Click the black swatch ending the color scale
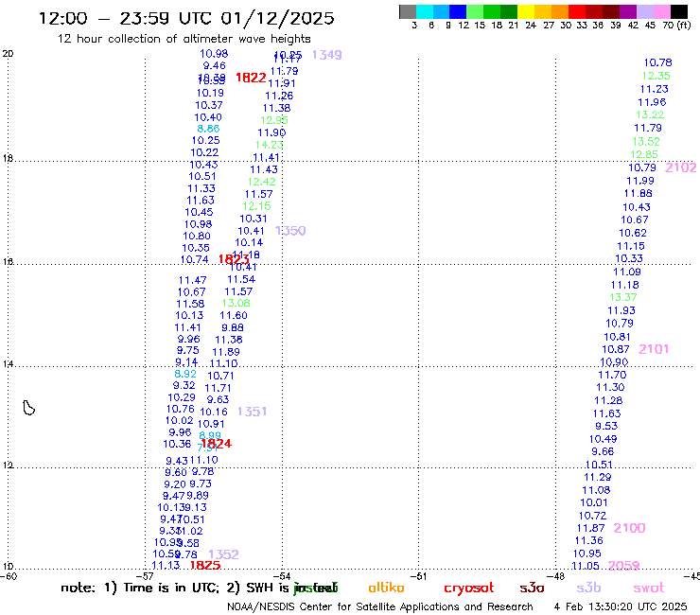The image size is (700, 615). pyautogui.click(x=679, y=11)
